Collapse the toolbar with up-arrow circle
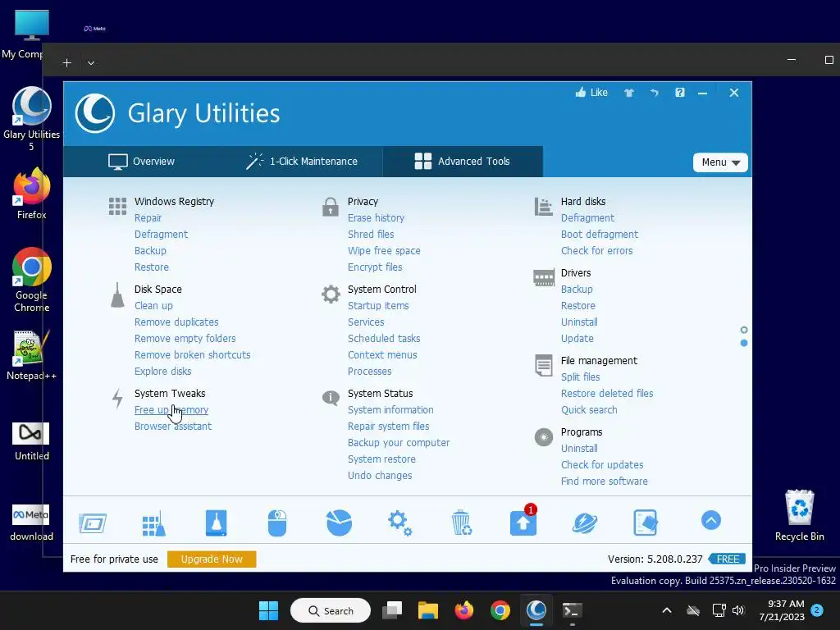 (711, 520)
